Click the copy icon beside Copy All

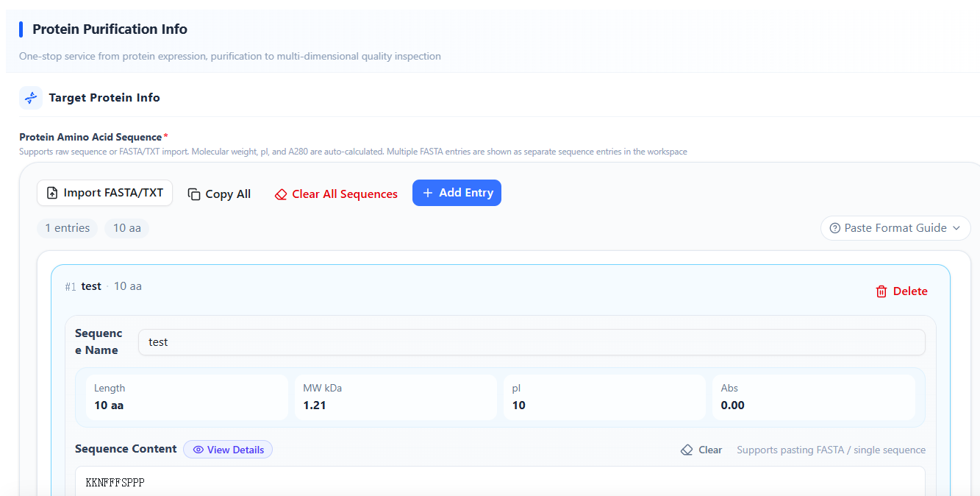(194, 194)
